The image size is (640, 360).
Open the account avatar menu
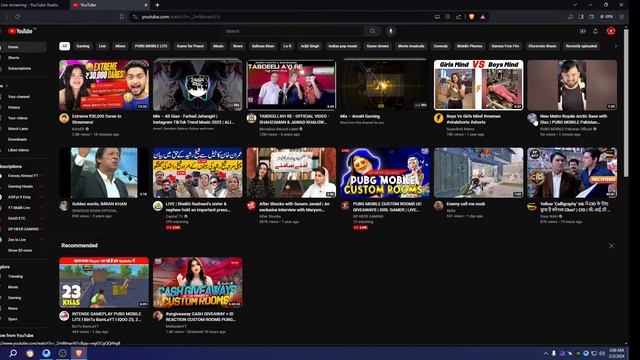611,31
